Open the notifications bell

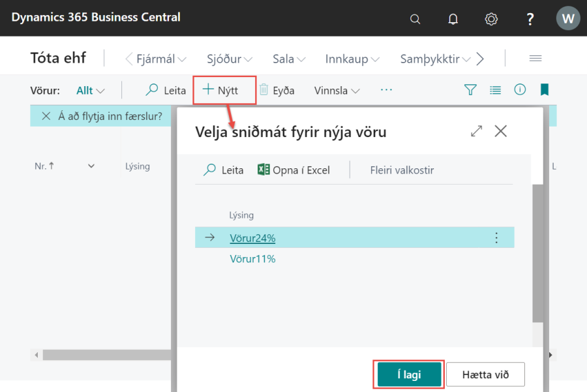453,19
